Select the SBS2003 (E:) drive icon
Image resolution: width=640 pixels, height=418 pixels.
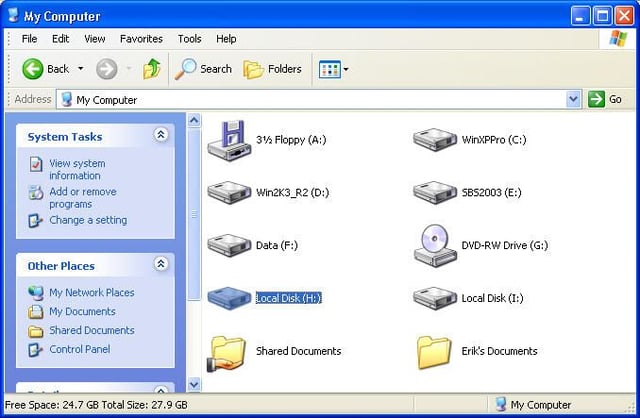pos(435,192)
